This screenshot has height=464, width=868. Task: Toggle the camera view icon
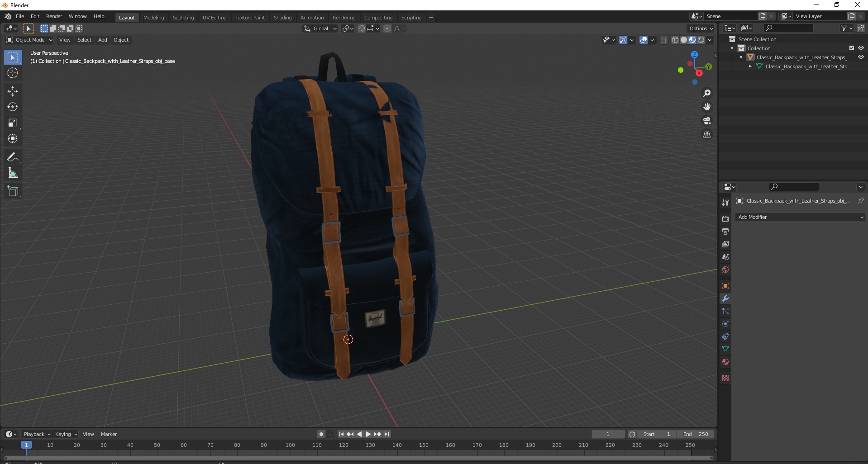click(x=707, y=121)
